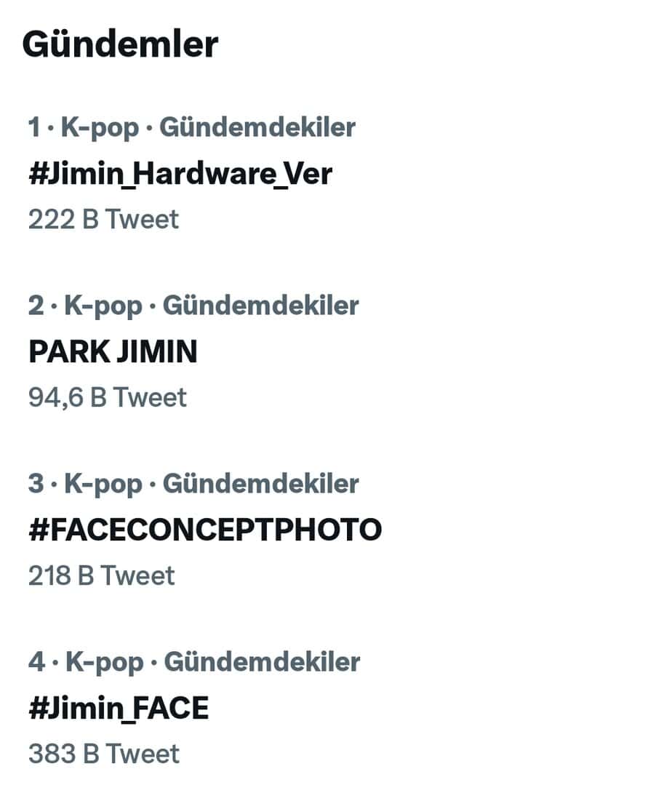Image resolution: width=672 pixels, height=809 pixels.
Task: Open the PARK JIMIN trending topic
Action: (113, 351)
